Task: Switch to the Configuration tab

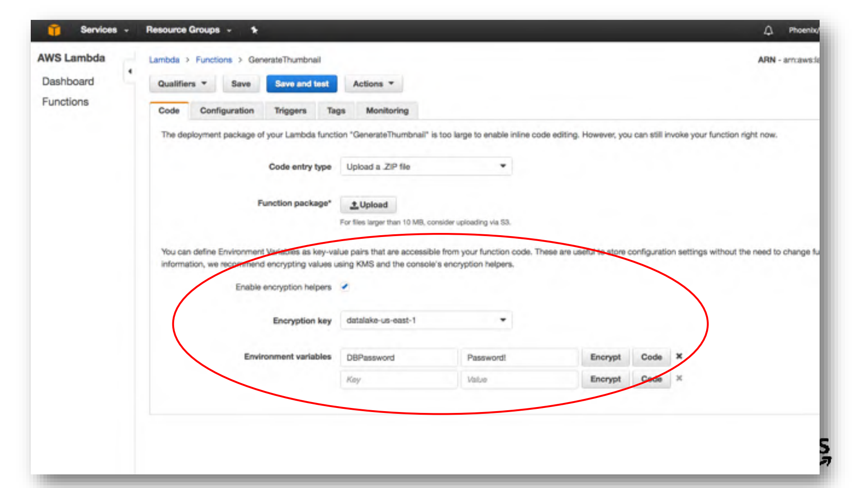Action: [227, 111]
